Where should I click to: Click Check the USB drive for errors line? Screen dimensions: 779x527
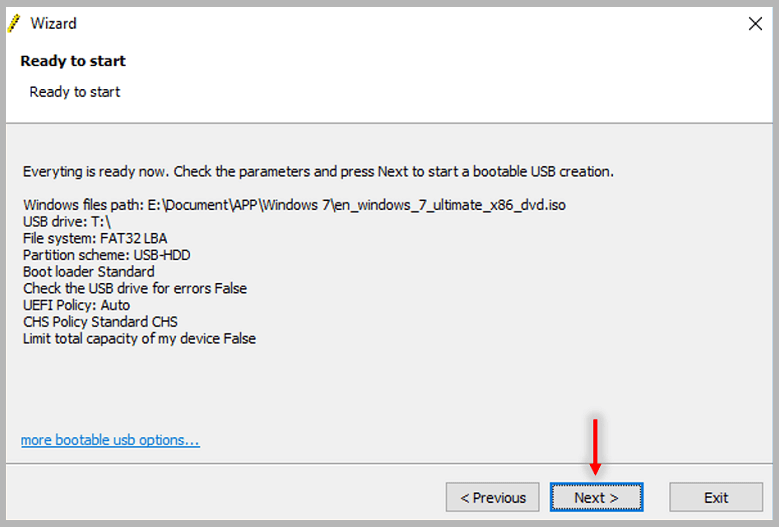tap(135, 289)
